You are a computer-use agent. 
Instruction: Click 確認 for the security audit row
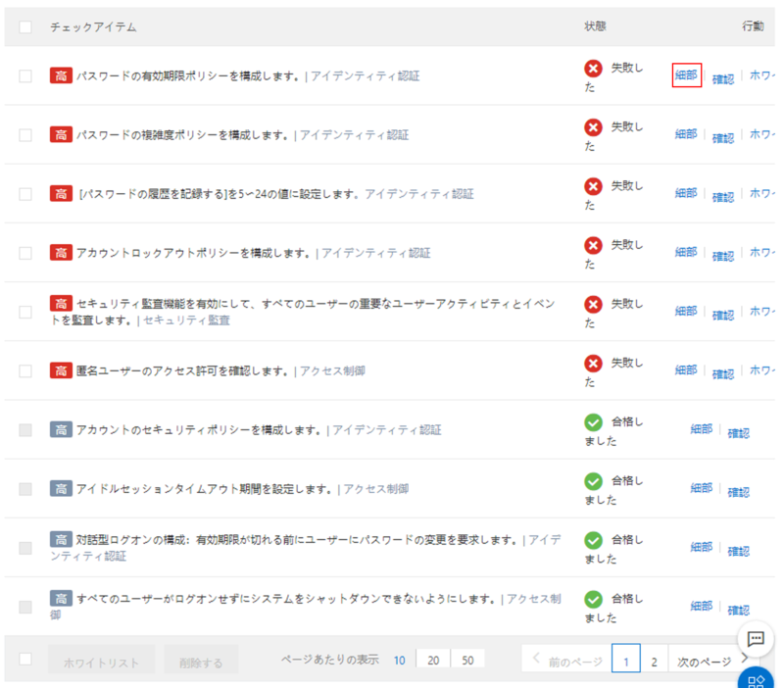pyautogui.click(x=723, y=315)
